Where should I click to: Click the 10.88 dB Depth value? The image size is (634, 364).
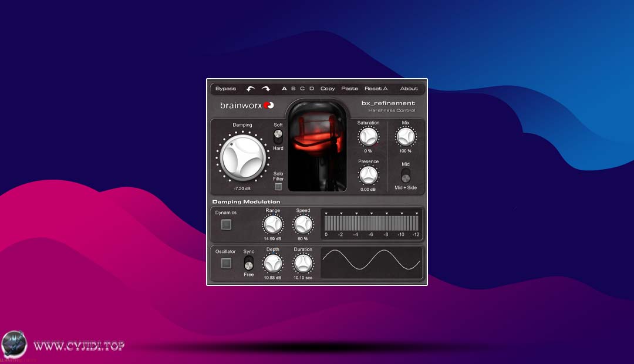[272, 278]
